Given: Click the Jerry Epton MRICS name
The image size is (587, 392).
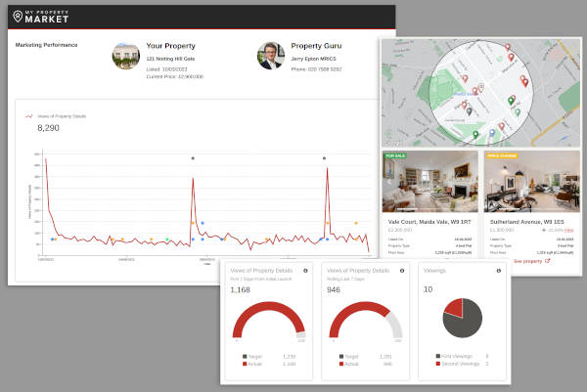Looking at the screenshot, I should click(x=314, y=59).
